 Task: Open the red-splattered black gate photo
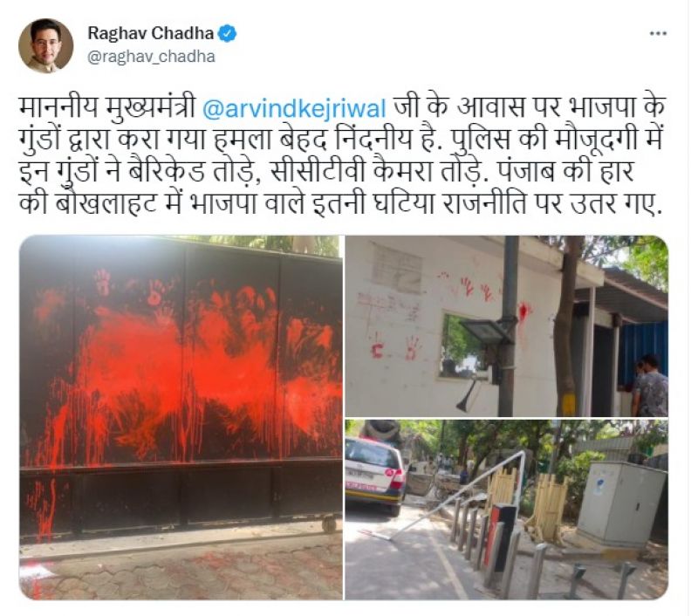(181, 417)
